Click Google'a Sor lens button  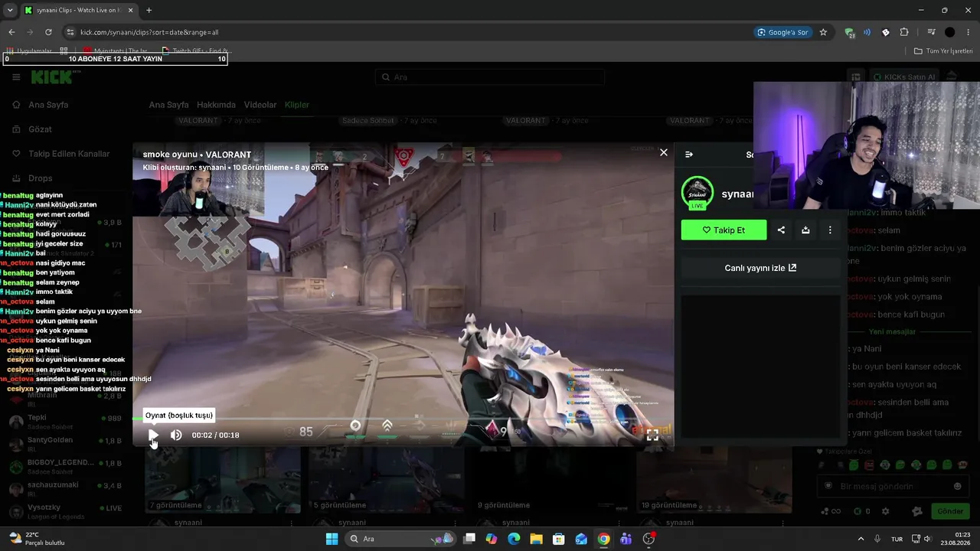[782, 32]
